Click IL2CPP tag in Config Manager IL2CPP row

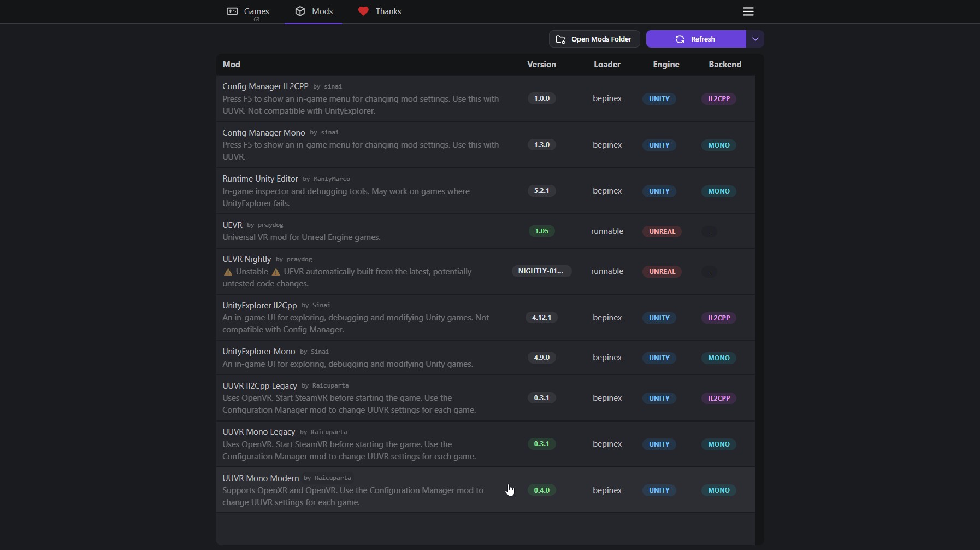pyautogui.click(x=719, y=99)
